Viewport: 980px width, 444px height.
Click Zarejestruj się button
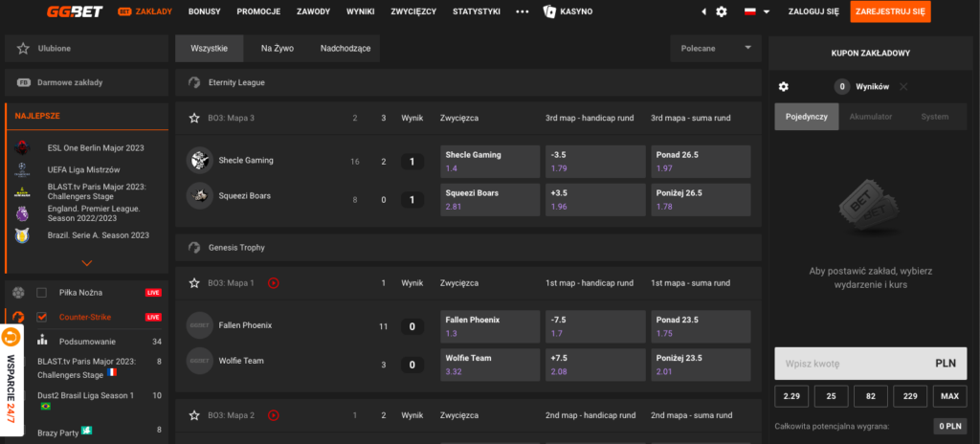891,11
